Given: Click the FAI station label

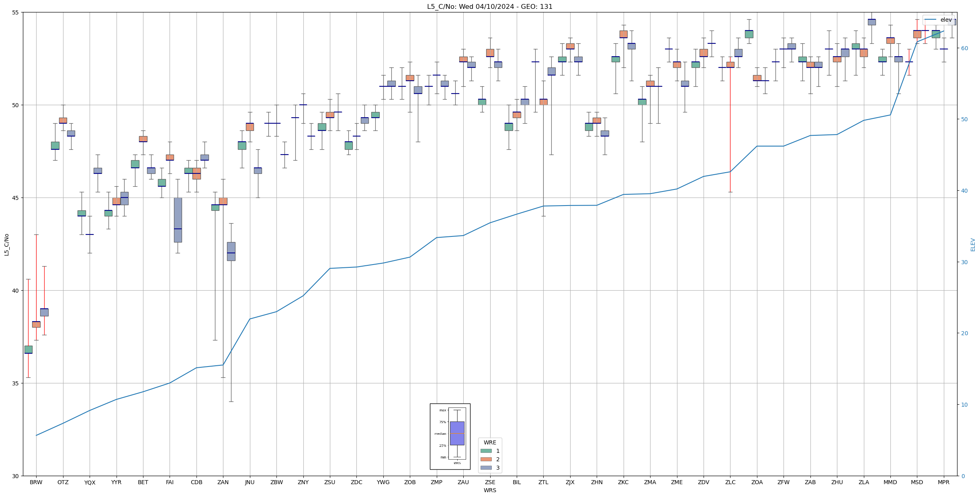Looking at the screenshot, I should [170, 483].
